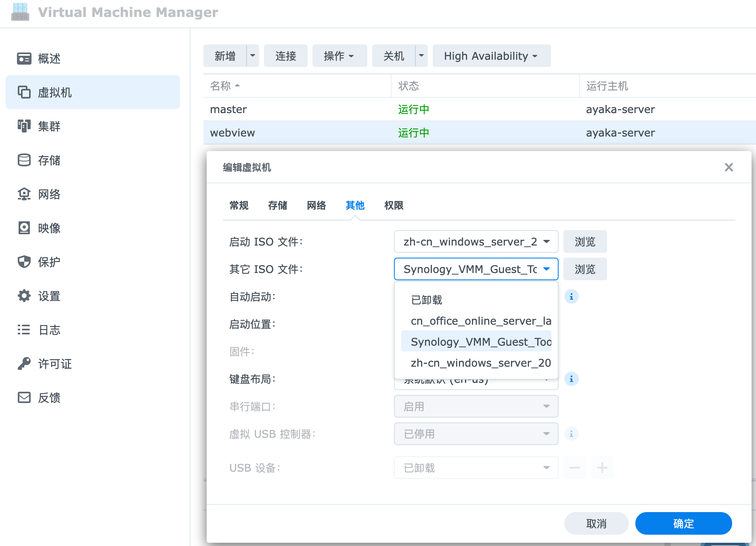
Task: Click the info icon beside 自动启动
Action: (x=571, y=297)
